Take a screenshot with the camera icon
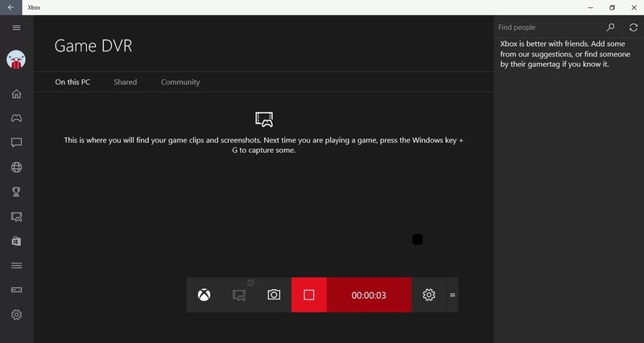The image size is (644, 343). (274, 295)
